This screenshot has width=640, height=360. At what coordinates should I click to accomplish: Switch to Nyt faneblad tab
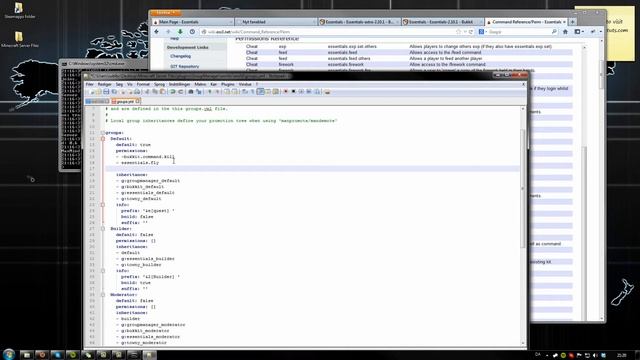[276, 22]
